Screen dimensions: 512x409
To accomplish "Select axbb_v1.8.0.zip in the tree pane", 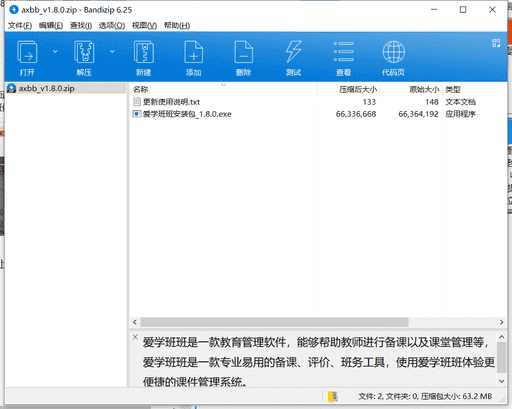I will tap(46, 88).
